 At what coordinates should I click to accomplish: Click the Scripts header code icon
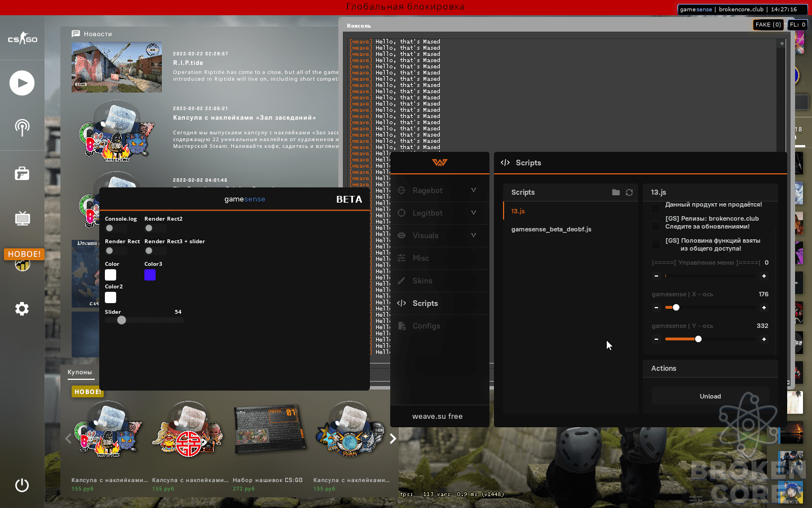(505, 163)
